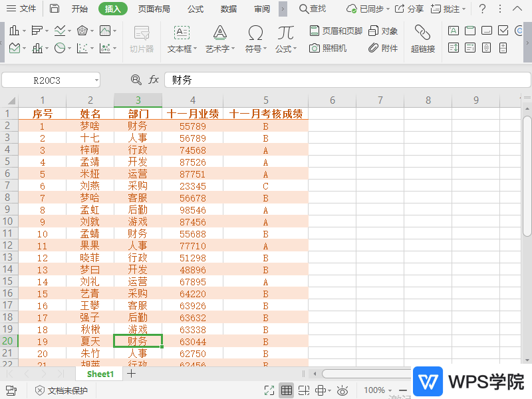Insert WordArt (艺术字)
532x399 pixels.
tap(219, 37)
